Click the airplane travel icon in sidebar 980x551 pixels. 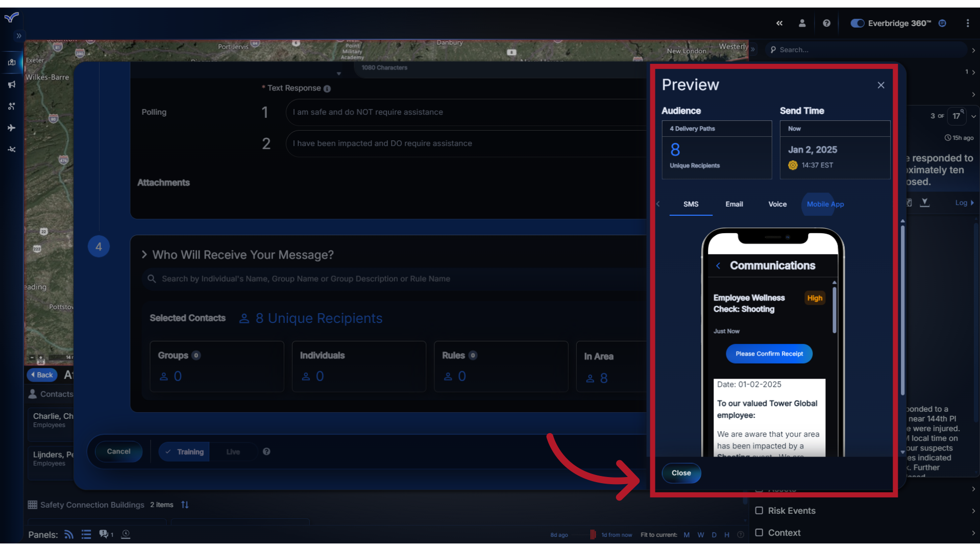(x=11, y=128)
